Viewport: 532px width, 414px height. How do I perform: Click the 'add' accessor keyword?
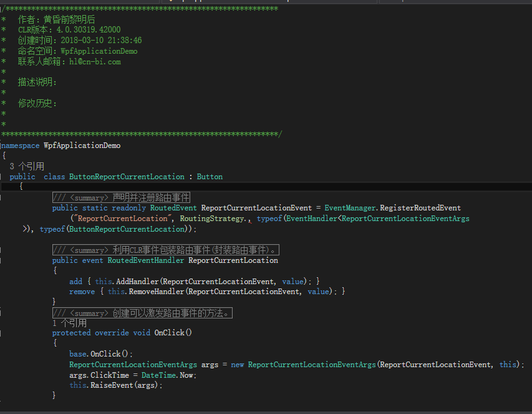[x=75, y=281]
